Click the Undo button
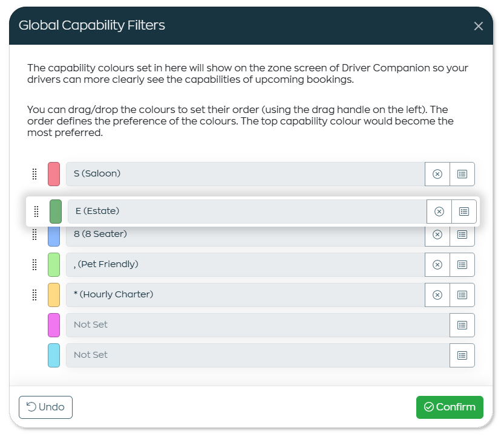The height and width of the screenshot is (440, 504). pos(45,407)
